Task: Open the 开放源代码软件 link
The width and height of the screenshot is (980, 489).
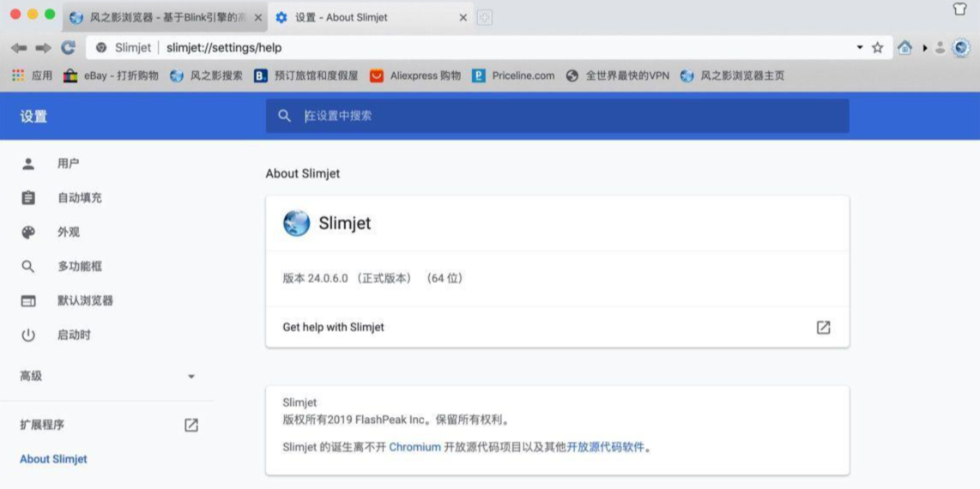Action: point(606,447)
